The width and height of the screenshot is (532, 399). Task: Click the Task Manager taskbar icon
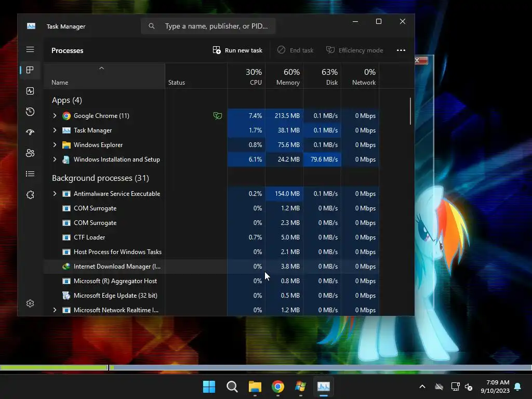click(323, 387)
